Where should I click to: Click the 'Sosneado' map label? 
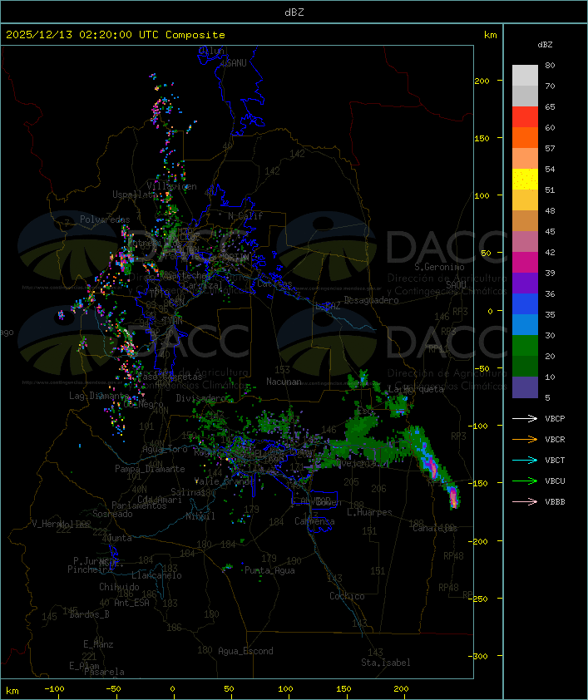[112, 514]
